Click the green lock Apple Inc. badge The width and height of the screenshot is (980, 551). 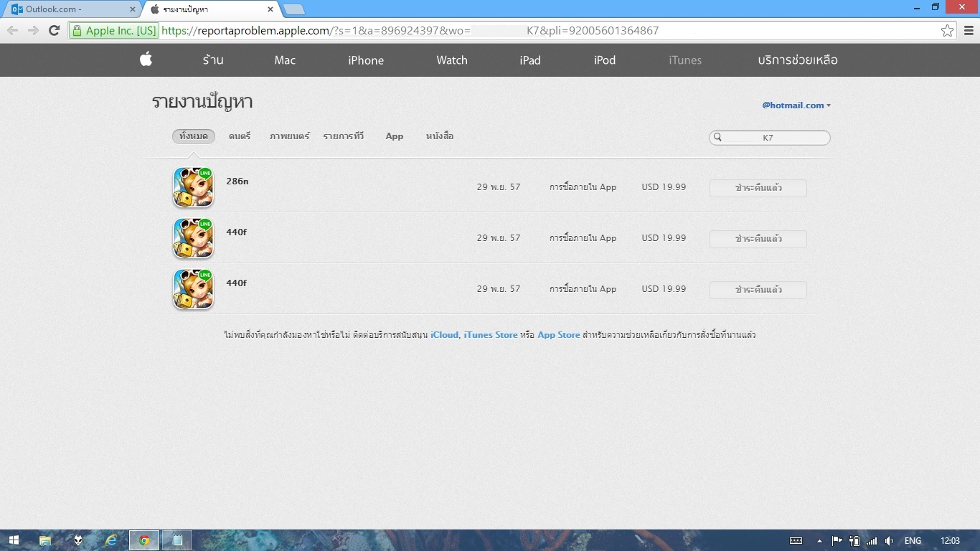[114, 31]
